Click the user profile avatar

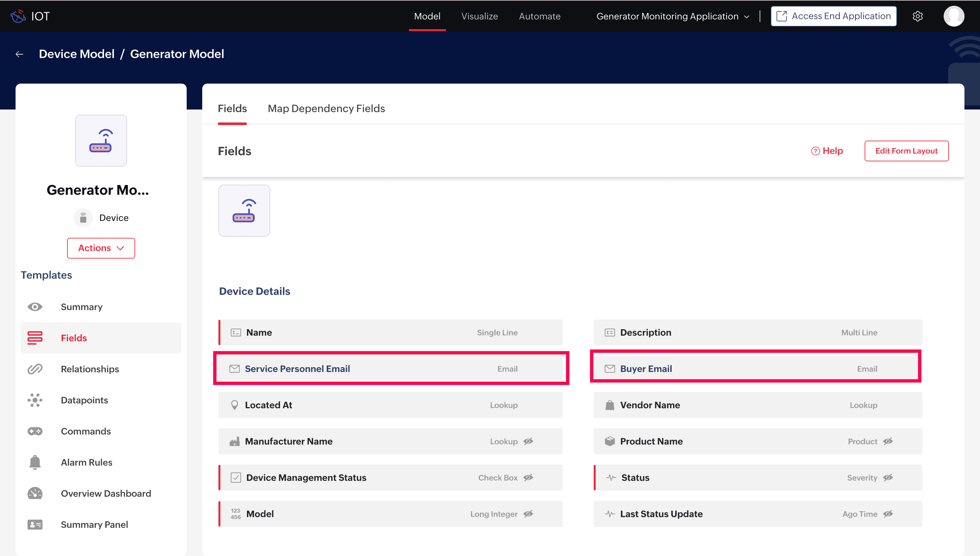click(x=953, y=16)
